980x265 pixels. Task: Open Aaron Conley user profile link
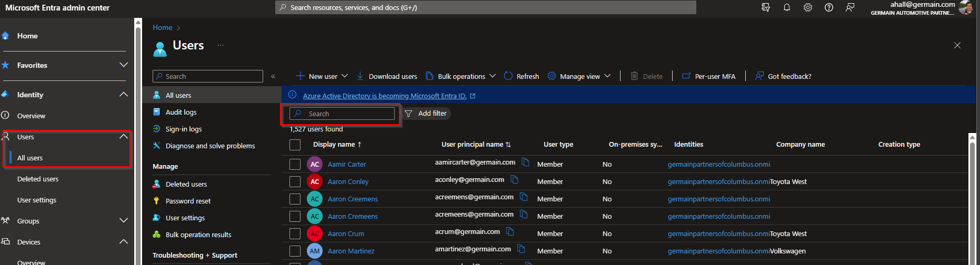click(x=348, y=181)
